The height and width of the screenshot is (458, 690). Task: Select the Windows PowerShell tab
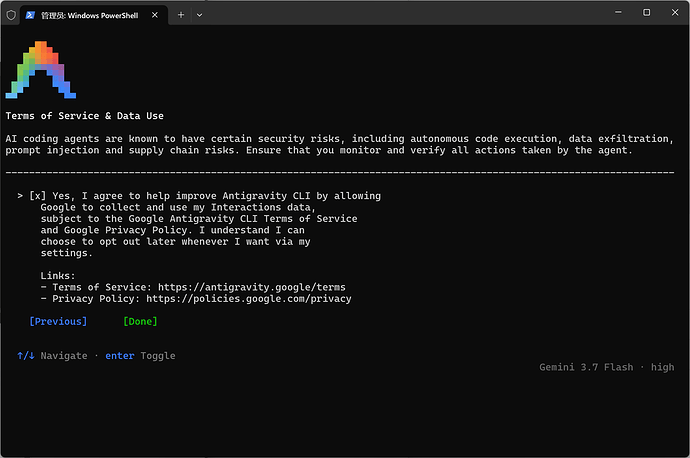click(x=94, y=15)
